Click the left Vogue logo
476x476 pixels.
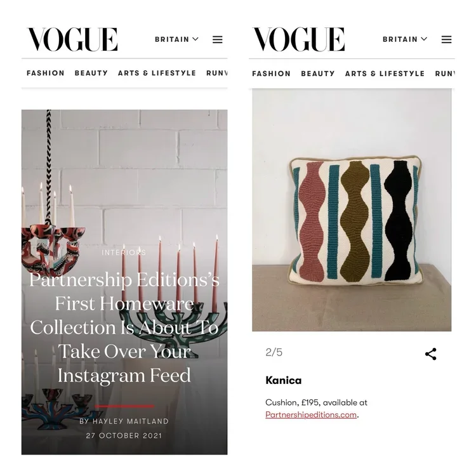(x=72, y=39)
